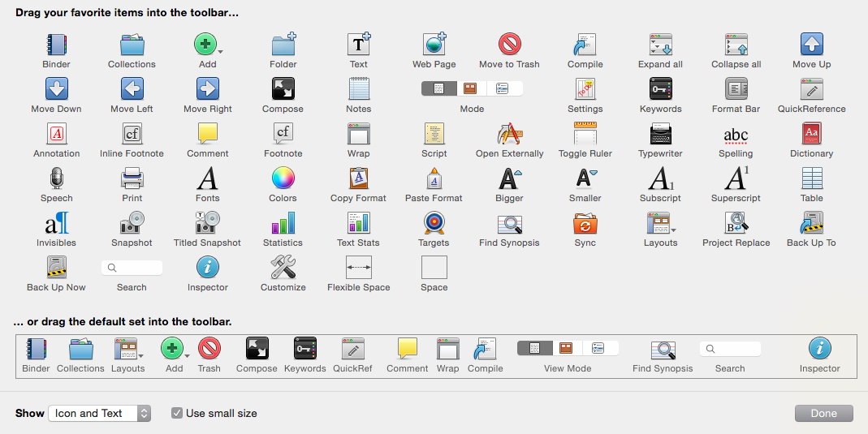Select the Annotation icon

click(57, 133)
